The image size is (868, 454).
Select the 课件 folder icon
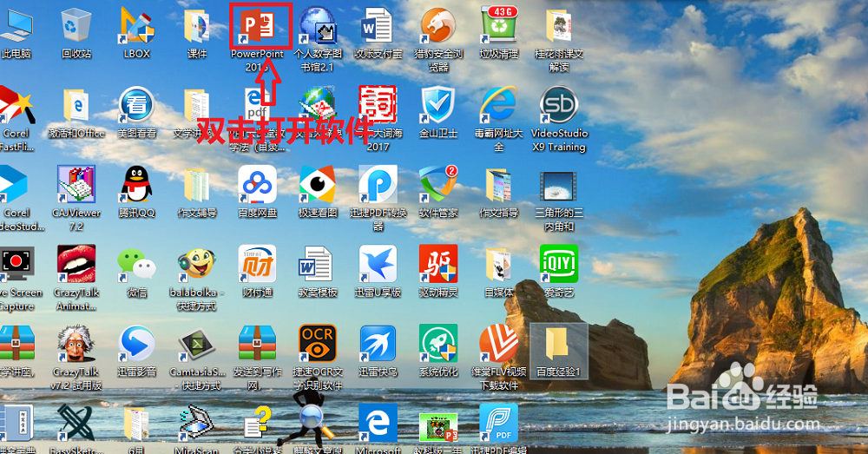click(196, 25)
